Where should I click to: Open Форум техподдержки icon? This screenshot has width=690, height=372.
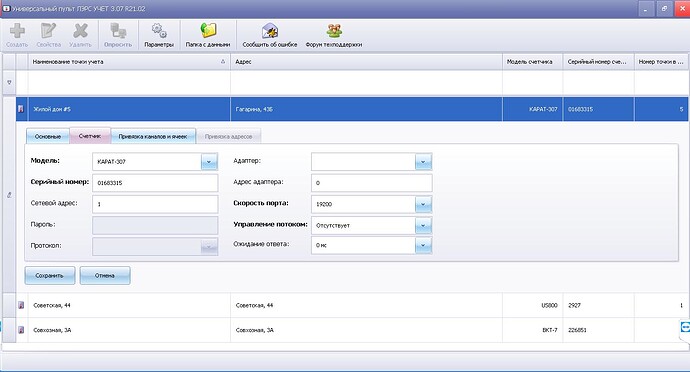[334, 31]
